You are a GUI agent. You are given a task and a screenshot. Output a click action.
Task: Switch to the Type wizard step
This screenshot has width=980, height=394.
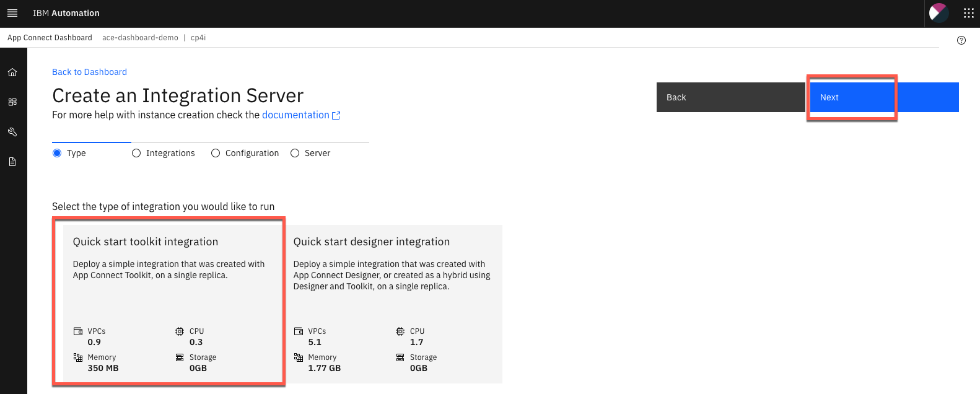(56, 152)
